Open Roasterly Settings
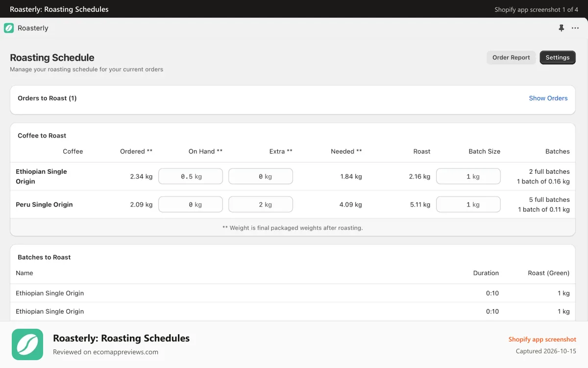Viewport: 588px width, 368px height. click(558, 57)
